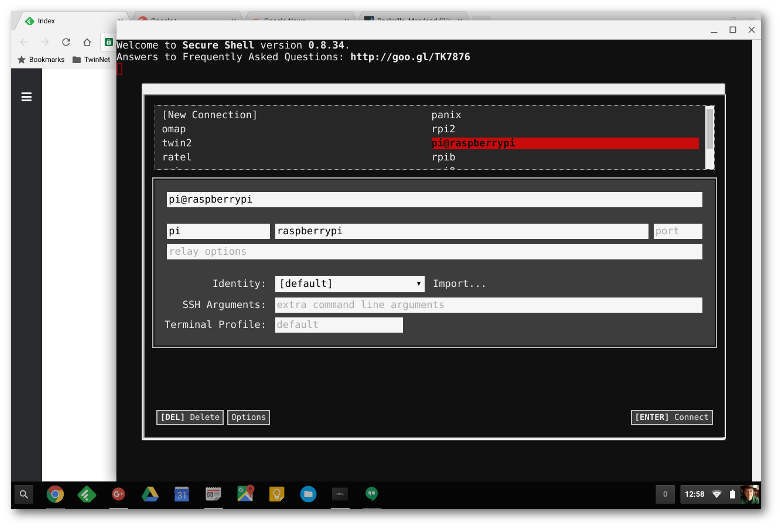Click the browser reload button
The height and width of the screenshot is (528, 780).
click(66, 42)
